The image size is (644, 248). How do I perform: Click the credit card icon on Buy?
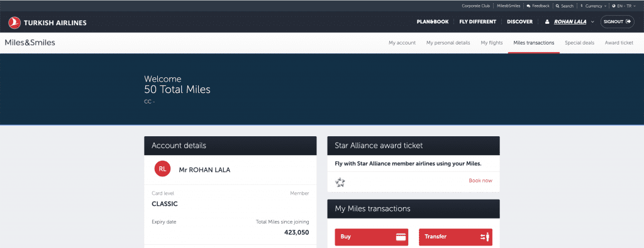pyautogui.click(x=401, y=237)
